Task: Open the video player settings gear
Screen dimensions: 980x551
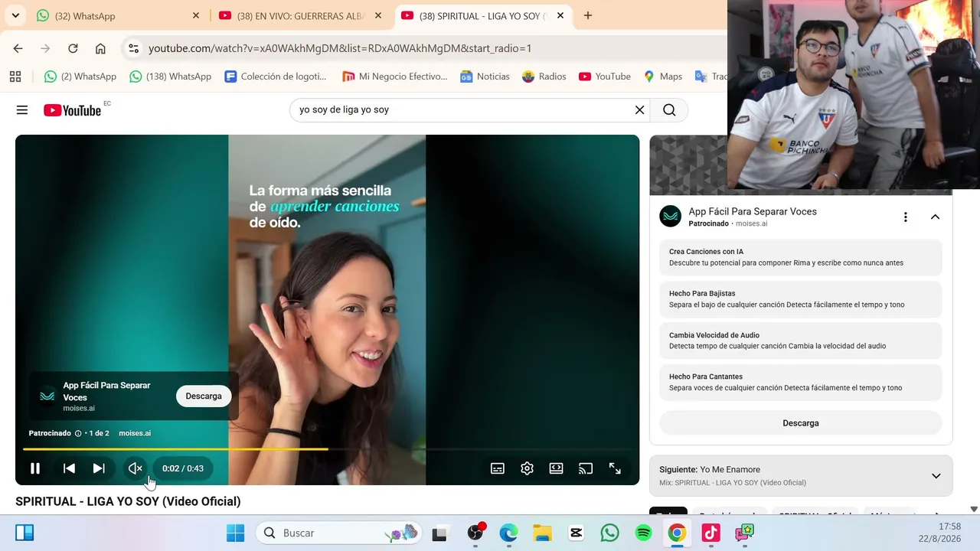Action: [527, 468]
